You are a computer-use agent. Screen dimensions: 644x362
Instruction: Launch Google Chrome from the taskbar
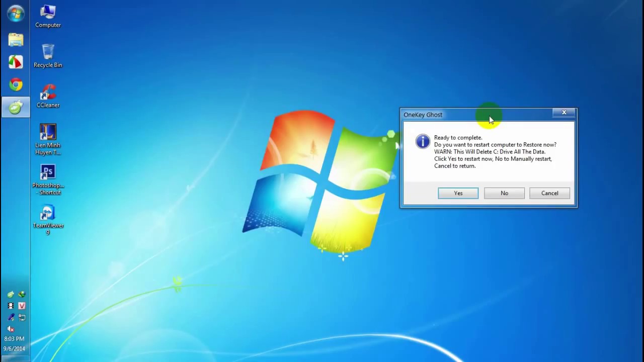point(16,84)
